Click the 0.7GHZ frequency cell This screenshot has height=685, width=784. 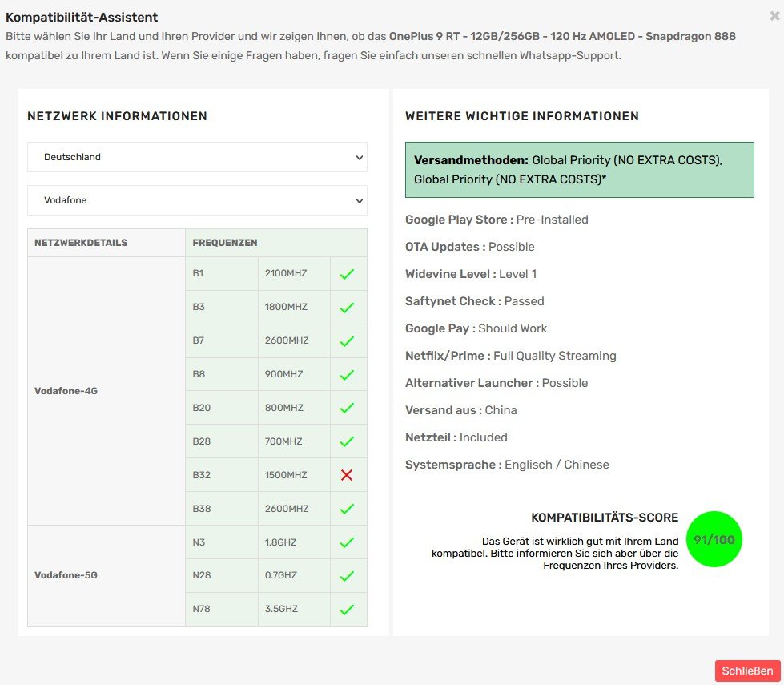pos(294,575)
